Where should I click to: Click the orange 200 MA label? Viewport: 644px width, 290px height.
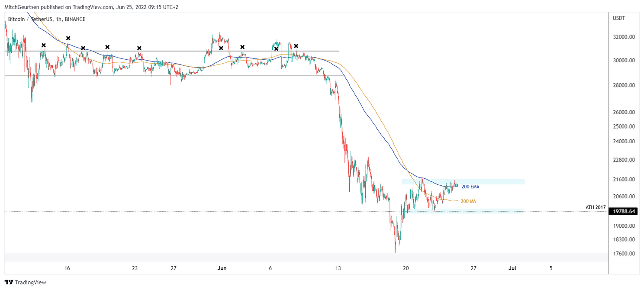click(469, 201)
